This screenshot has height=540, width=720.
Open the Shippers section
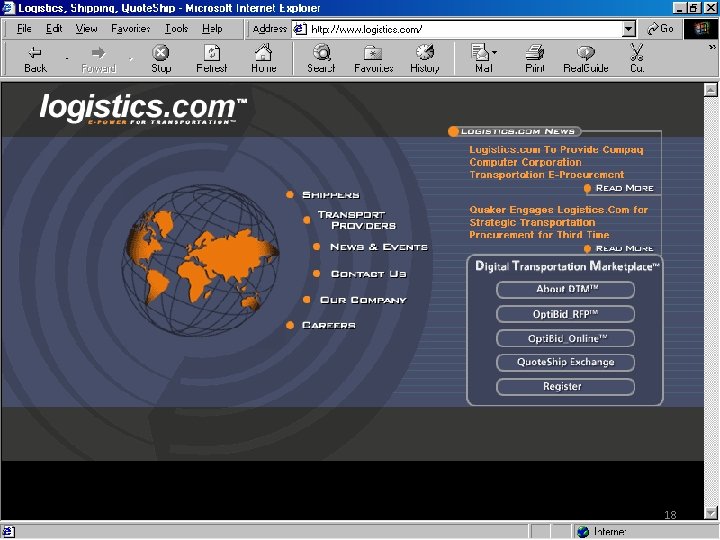pyautogui.click(x=331, y=195)
